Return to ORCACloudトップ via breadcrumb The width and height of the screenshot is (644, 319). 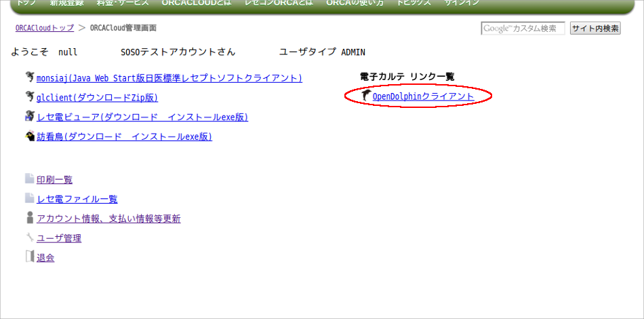[45, 28]
